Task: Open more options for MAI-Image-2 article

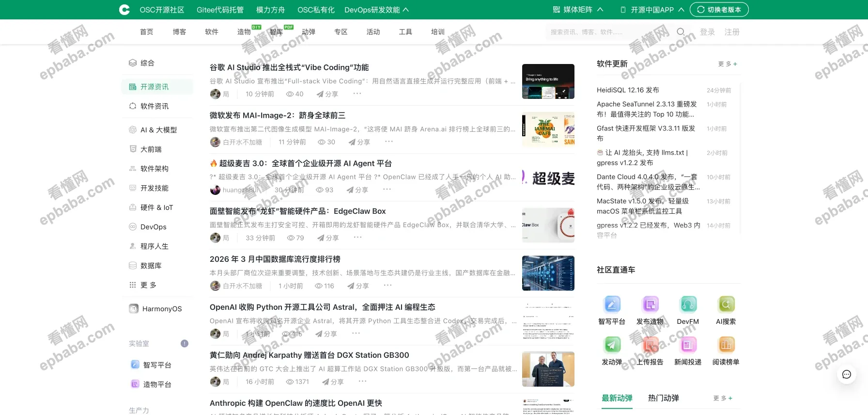Action: pyautogui.click(x=389, y=142)
